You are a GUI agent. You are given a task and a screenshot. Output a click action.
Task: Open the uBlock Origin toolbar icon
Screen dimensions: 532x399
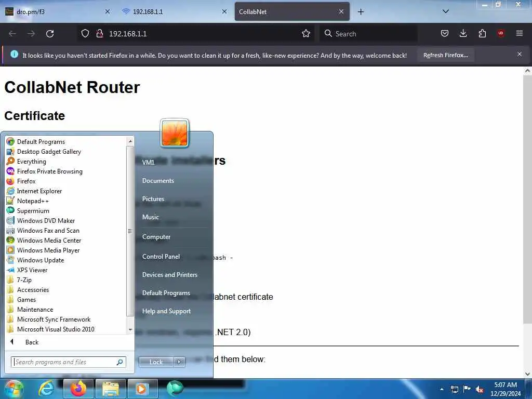(x=501, y=33)
